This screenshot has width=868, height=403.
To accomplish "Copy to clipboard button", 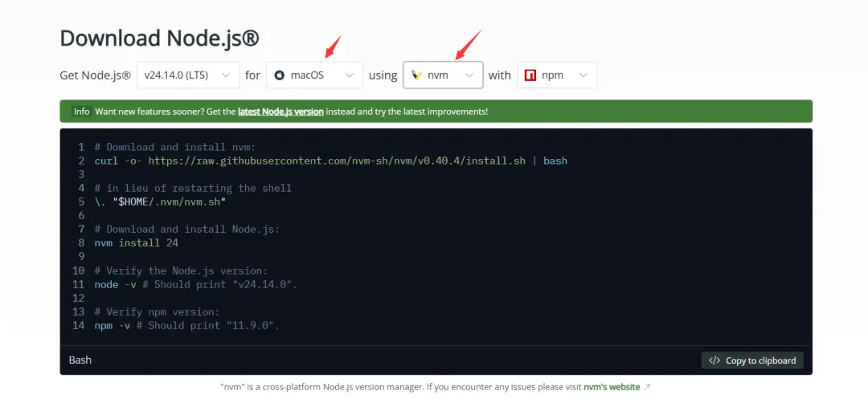I will point(752,360).
